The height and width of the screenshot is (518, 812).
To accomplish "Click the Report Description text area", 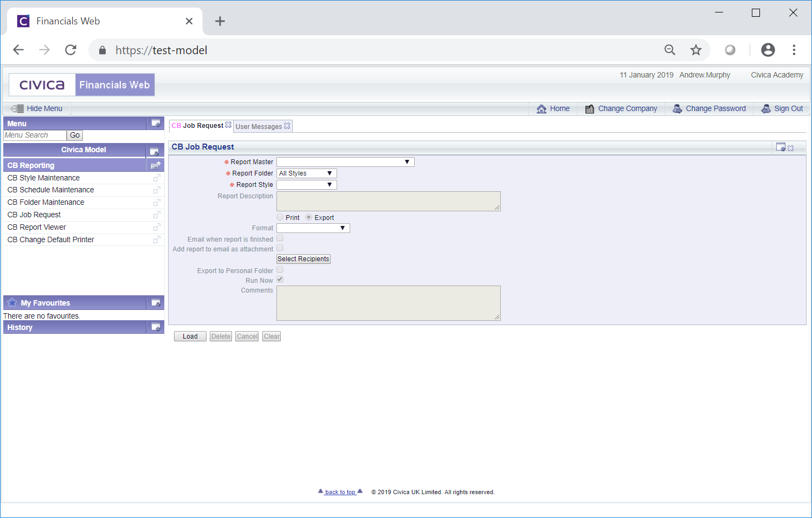I will click(389, 201).
